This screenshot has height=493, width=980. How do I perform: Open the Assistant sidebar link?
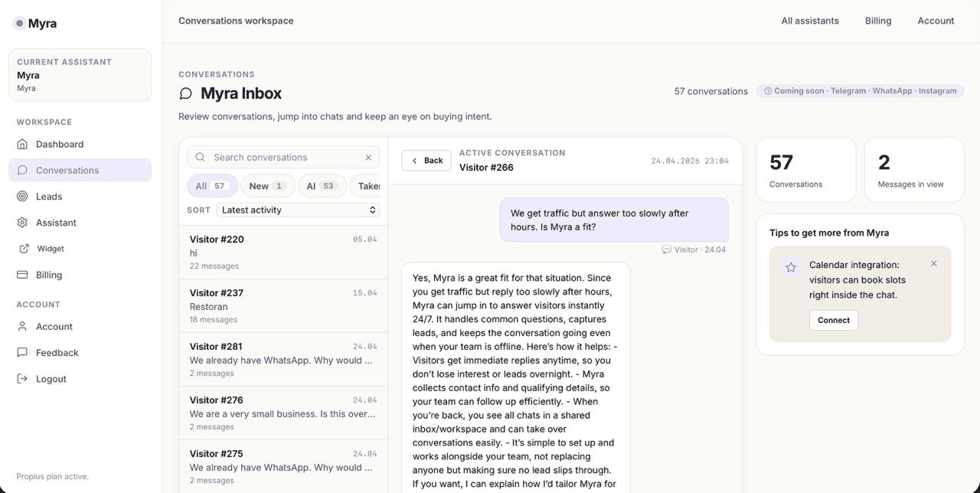(80, 222)
